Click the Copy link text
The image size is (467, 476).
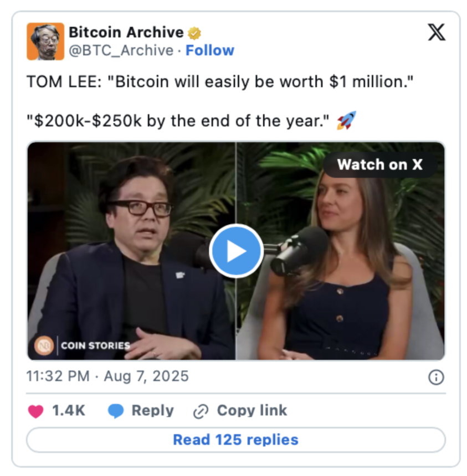[252, 411]
